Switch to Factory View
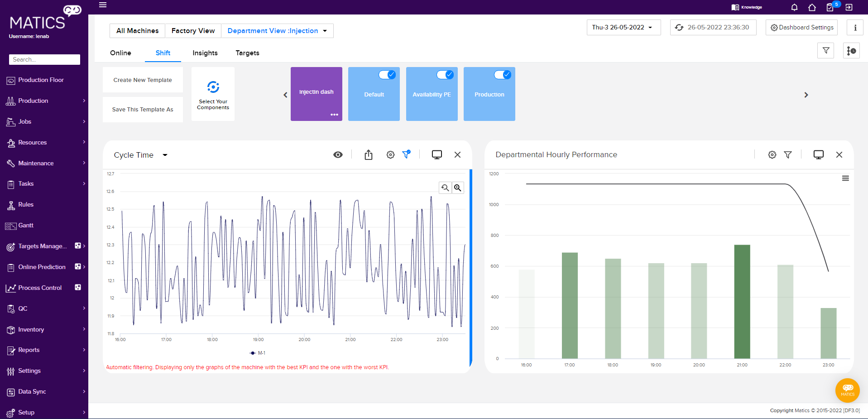This screenshot has height=419, width=868. coord(193,31)
